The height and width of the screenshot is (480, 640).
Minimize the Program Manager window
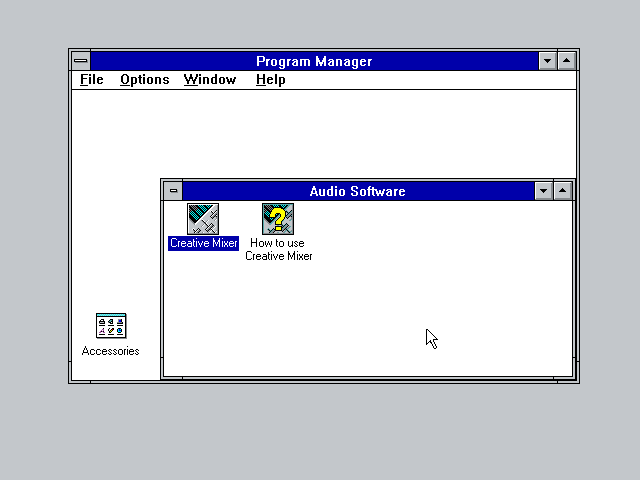point(547,61)
